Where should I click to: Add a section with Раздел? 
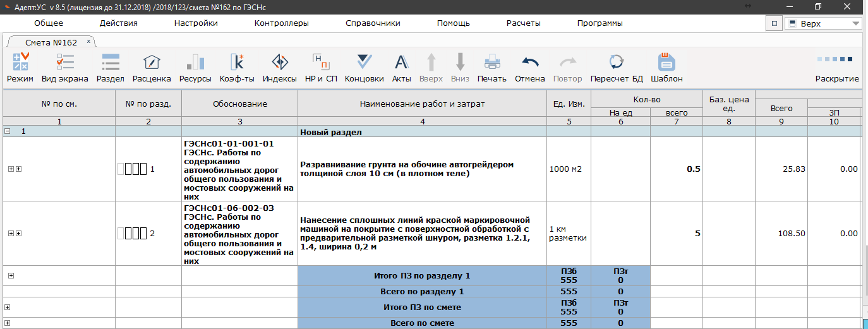[111, 68]
